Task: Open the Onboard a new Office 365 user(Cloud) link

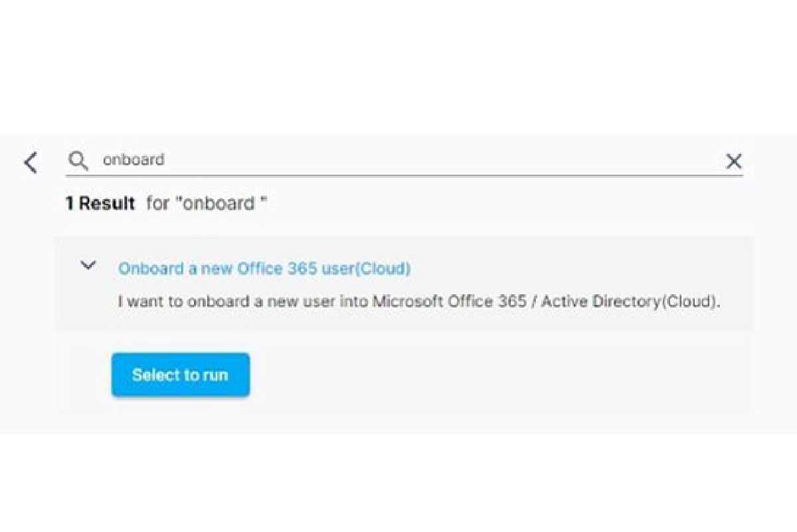Action: (264, 268)
